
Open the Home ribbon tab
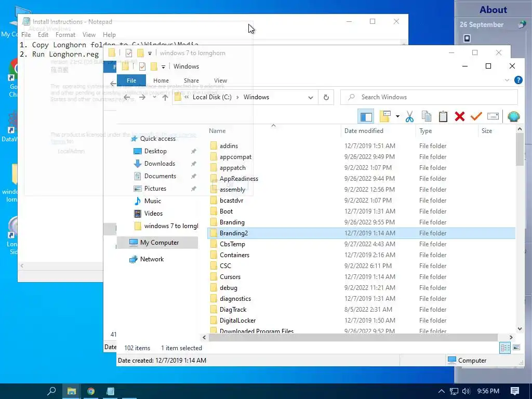[x=161, y=81]
